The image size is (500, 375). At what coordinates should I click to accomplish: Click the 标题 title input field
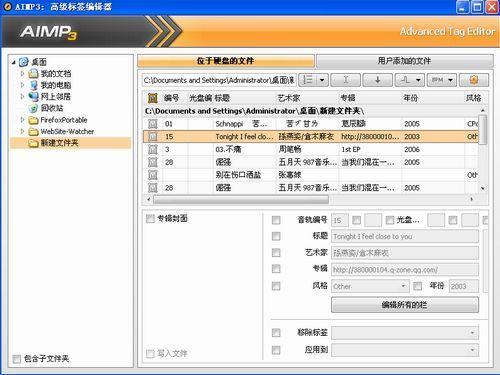(x=405, y=237)
